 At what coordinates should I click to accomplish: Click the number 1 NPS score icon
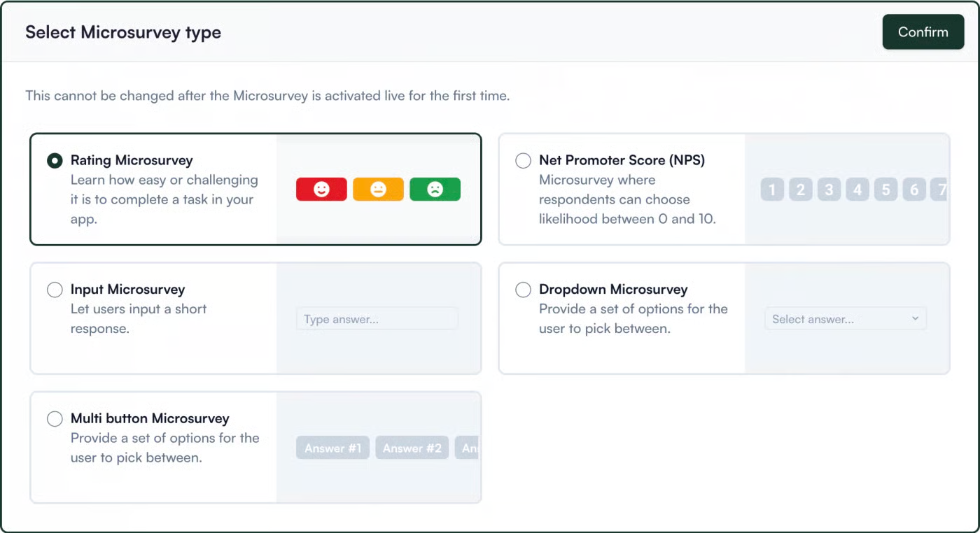tap(772, 189)
